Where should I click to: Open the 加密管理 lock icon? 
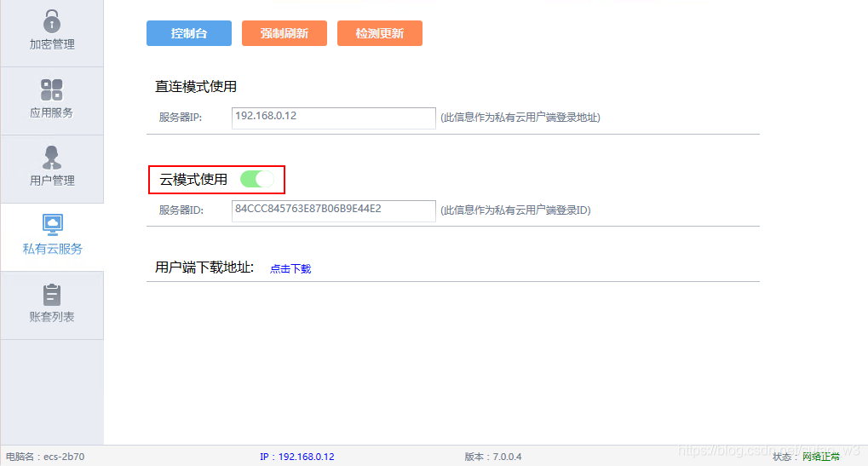click(52, 21)
